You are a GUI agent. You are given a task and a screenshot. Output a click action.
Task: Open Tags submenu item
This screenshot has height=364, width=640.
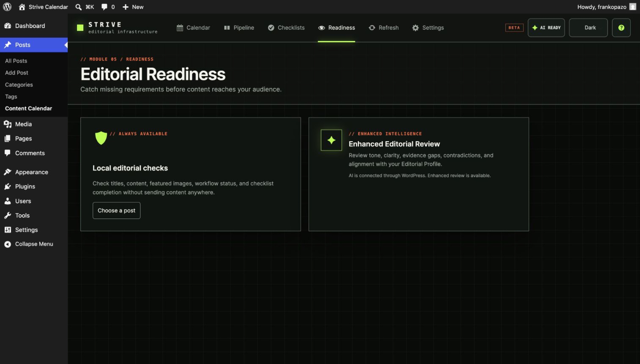click(x=11, y=97)
